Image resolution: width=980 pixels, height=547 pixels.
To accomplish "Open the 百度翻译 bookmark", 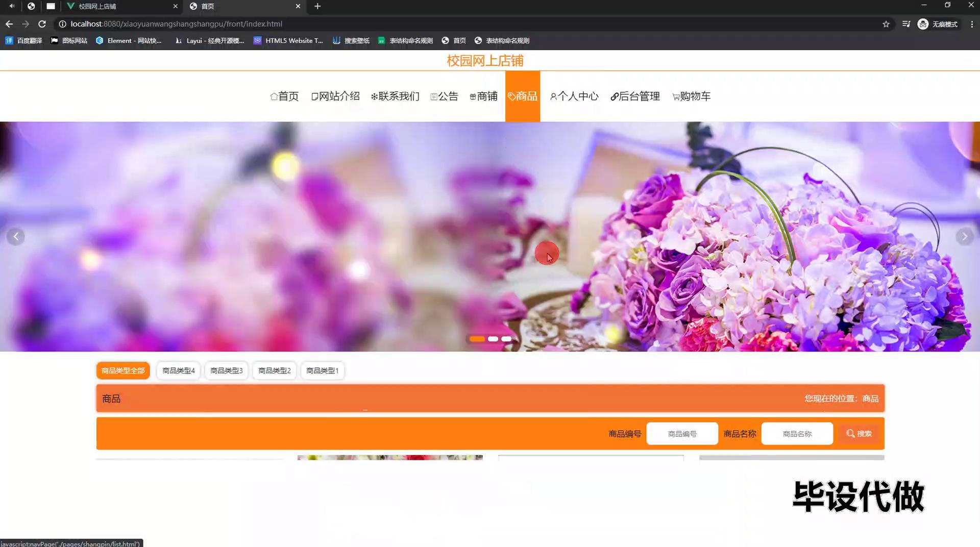I will pyautogui.click(x=24, y=40).
